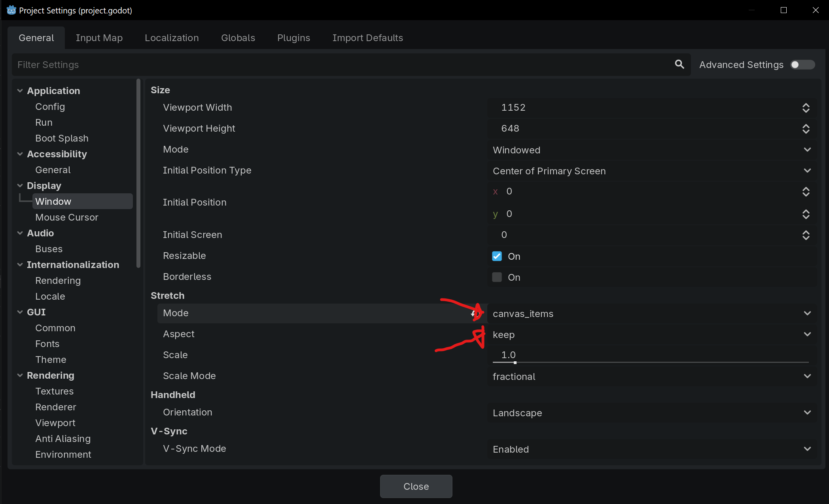Click the Godot logo in title bar
This screenshot has height=504, width=829.
pyautogui.click(x=11, y=10)
